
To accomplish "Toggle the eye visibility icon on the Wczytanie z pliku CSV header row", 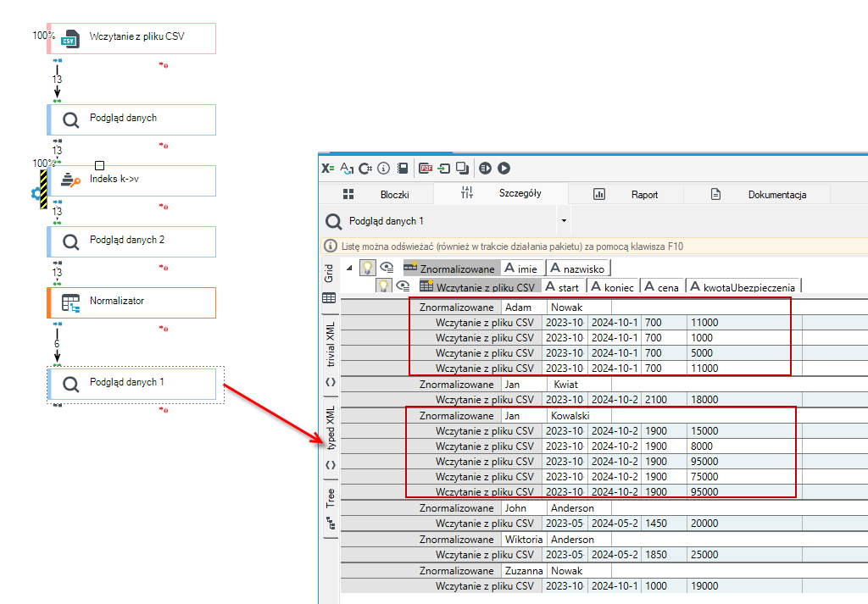I will (403, 286).
